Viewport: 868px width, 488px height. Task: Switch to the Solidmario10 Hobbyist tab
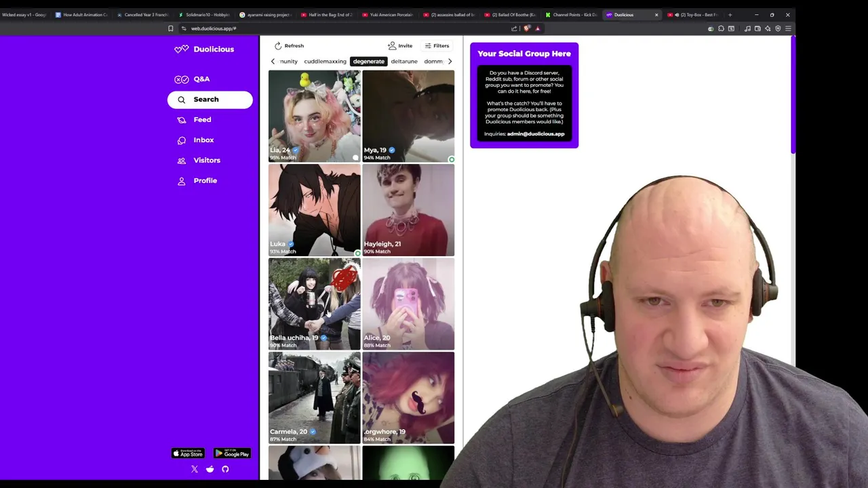(x=205, y=14)
